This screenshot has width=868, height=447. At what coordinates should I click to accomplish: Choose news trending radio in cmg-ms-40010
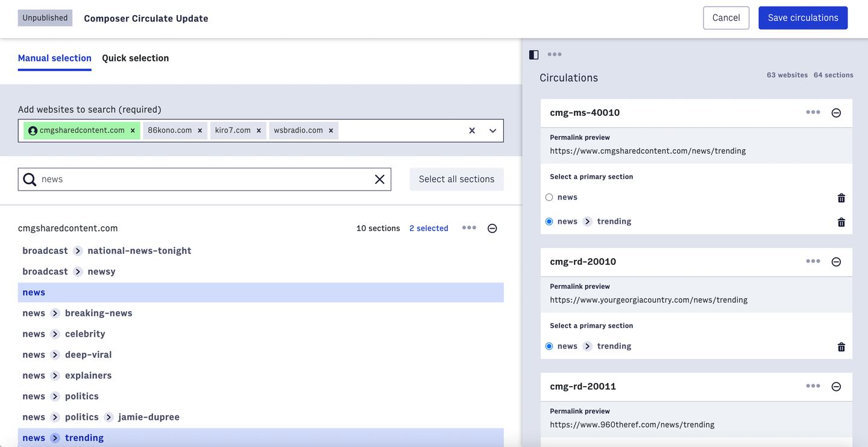point(549,221)
